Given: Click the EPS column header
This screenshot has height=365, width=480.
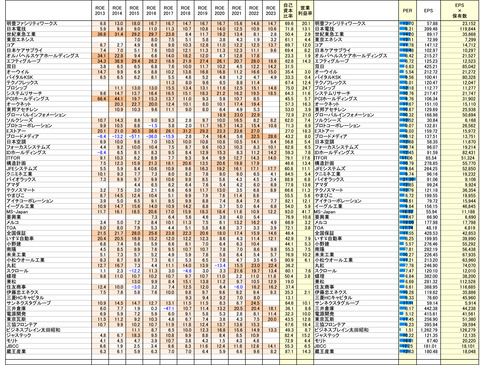Looking at the screenshot, I should pyautogui.click(x=428, y=10).
